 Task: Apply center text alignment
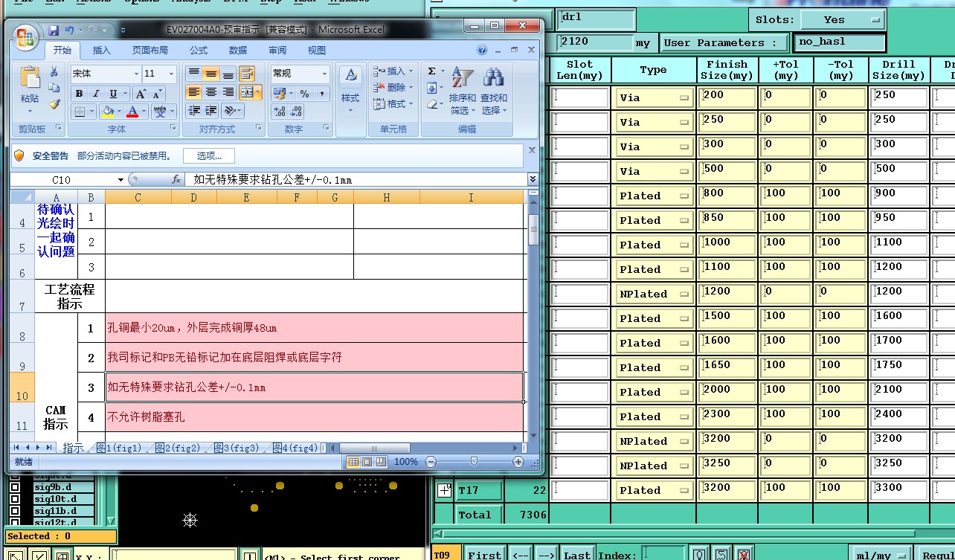pos(211,92)
